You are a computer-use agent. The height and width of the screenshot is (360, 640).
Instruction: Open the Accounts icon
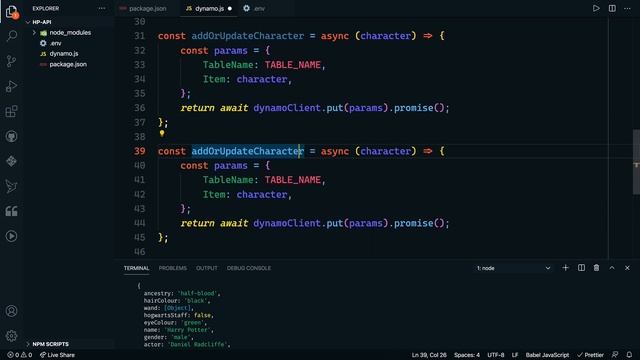[x=11, y=311]
